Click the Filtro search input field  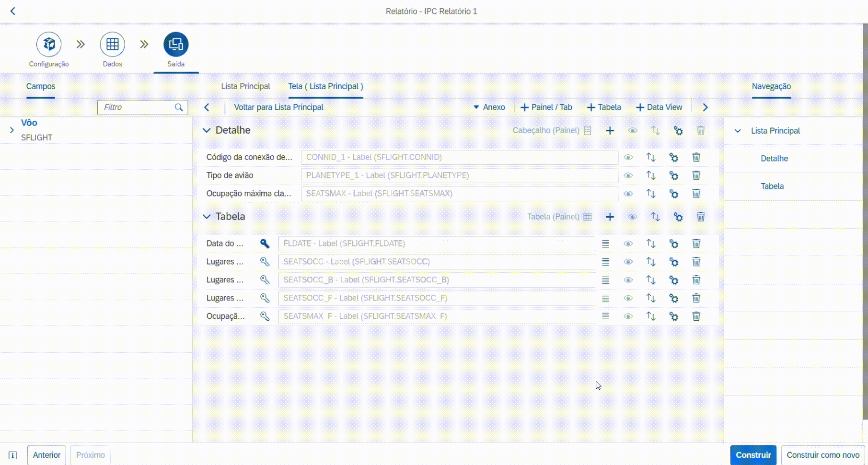pos(137,107)
